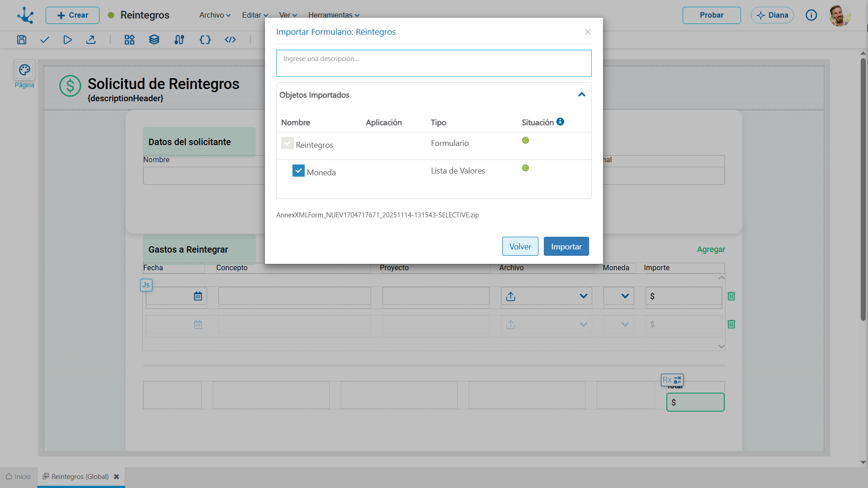Click the Js badge on expenses grid

pyautogui.click(x=146, y=285)
